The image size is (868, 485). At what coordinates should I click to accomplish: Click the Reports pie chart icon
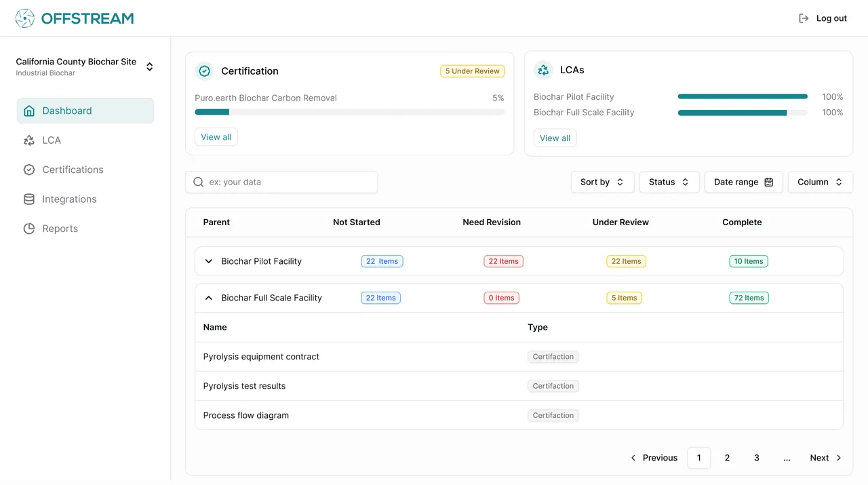point(29,229)
